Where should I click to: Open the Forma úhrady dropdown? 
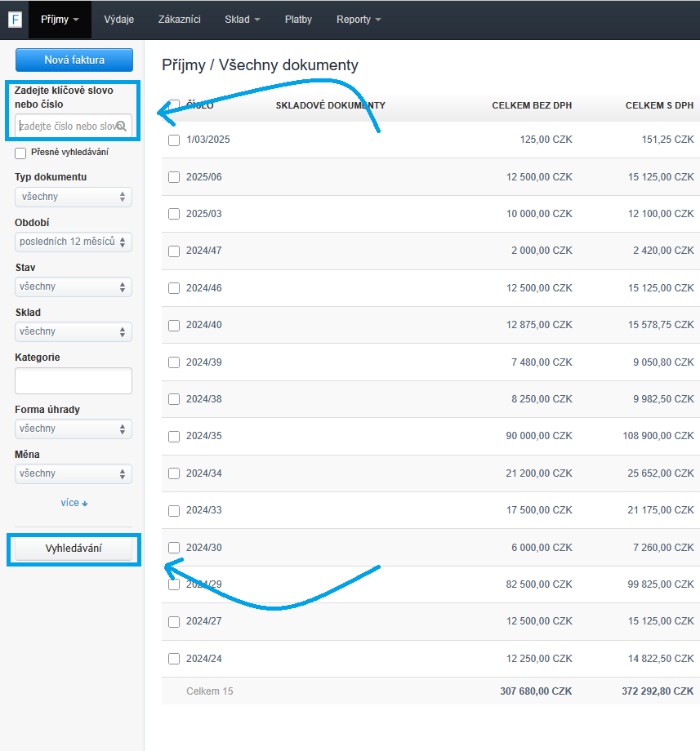click(74, 429)
